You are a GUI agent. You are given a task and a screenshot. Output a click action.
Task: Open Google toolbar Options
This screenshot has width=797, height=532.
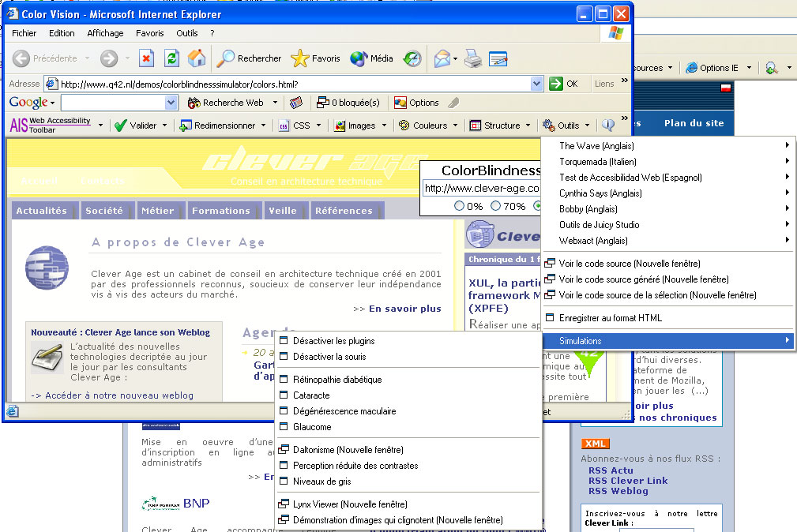pos(416,103)
